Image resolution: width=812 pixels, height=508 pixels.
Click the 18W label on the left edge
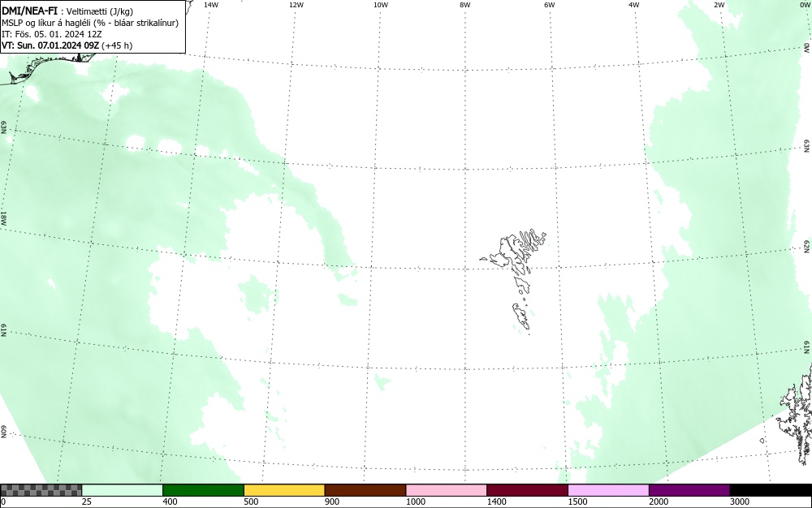[3, 218]
